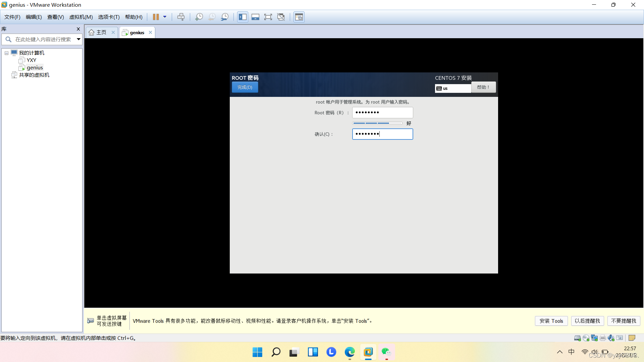Toggle Unity mode icon
644x362 pixels.
(281, 17)
